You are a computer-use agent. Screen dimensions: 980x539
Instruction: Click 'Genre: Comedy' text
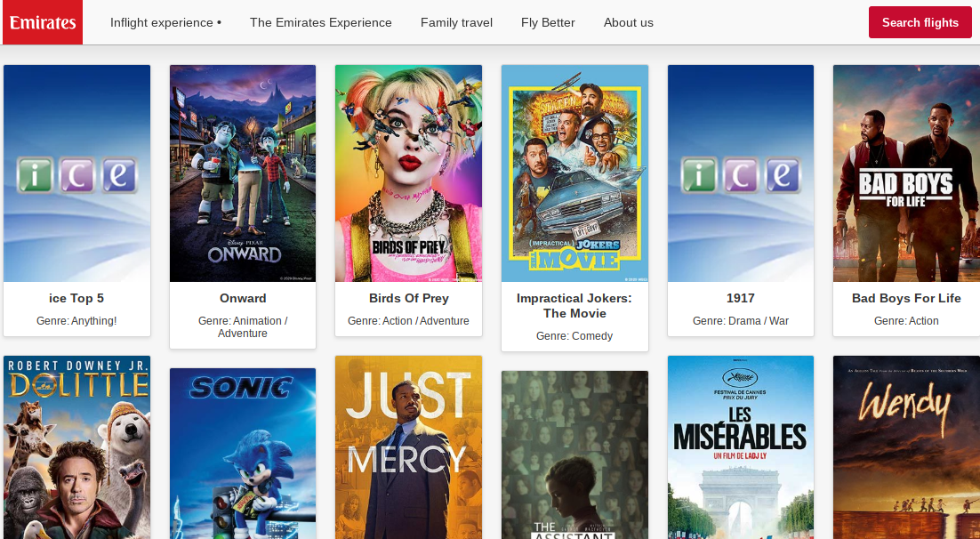coord(574,336)
